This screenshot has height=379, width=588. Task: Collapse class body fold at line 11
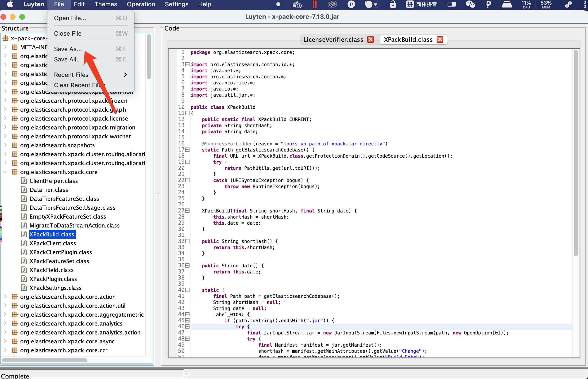pyautogui.click(x=187, y=113)
